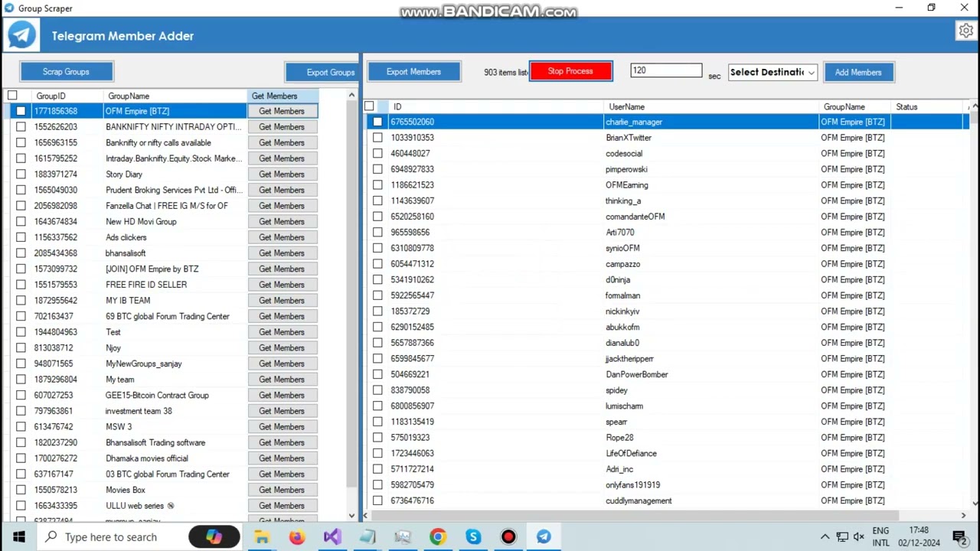The height and width of the screenshot is (551, 980).
Task: Check the box for OFM Empire [BTZ] group
Action: pos(21,111)
